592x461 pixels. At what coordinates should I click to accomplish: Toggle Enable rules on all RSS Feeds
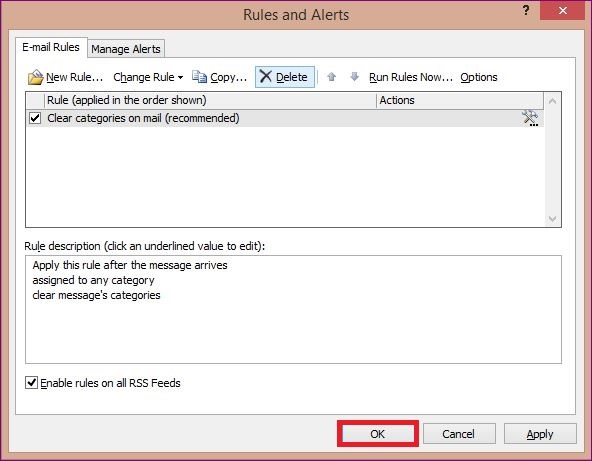(31, 382)
